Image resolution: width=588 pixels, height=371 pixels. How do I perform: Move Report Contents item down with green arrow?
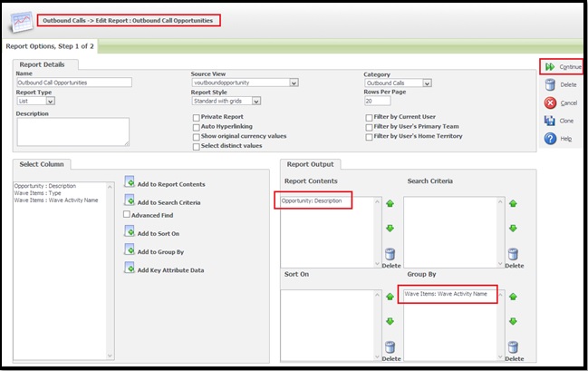390,229
